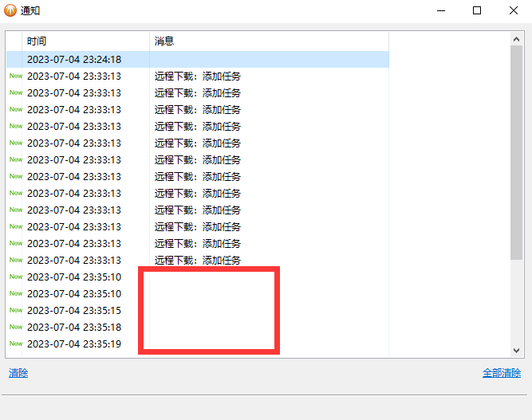The image size is (532, 420).
Task: Minimize the 通知 window
Action: (x=441, y=10)
